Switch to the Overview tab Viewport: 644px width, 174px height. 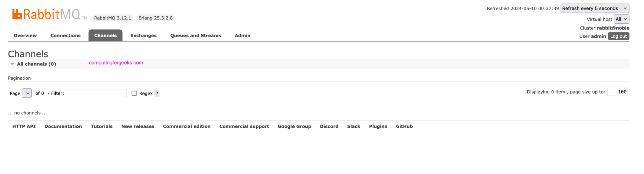[x=25, y=36]
